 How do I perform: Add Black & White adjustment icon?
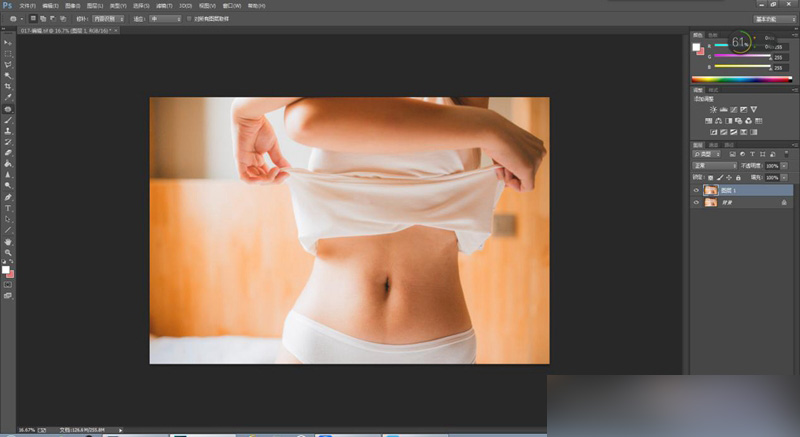click(729, 121)
